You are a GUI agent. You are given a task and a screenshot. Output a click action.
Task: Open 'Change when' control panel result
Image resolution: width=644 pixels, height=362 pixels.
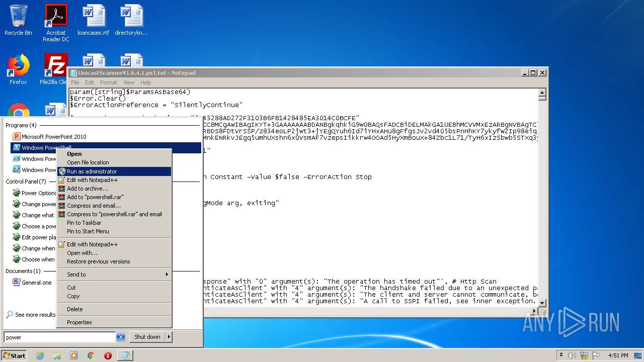coord(34,248)
